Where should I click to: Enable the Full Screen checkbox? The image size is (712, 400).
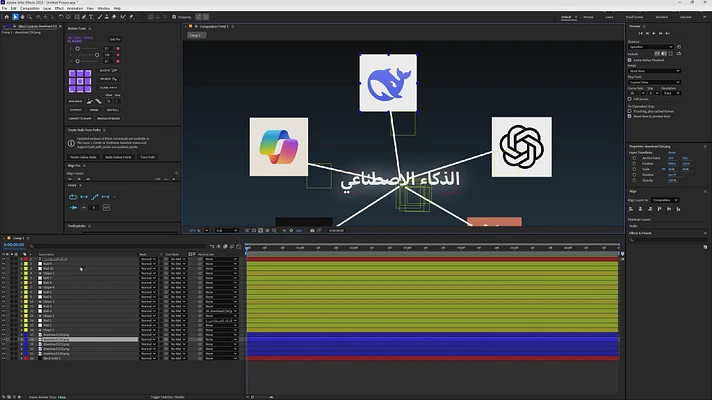[x=630, y=99]
